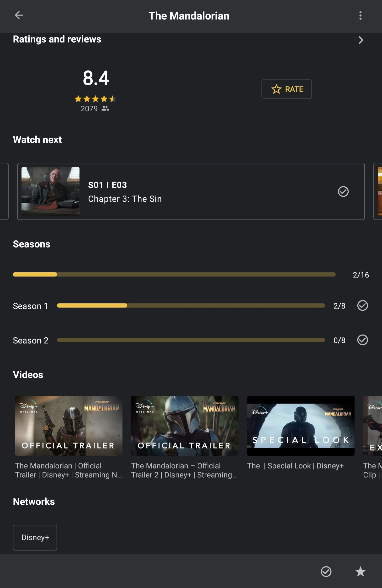This screenshot has width=382, height=588.
Task: Select the S01 | E03 episode label
Action: (107, 185)
